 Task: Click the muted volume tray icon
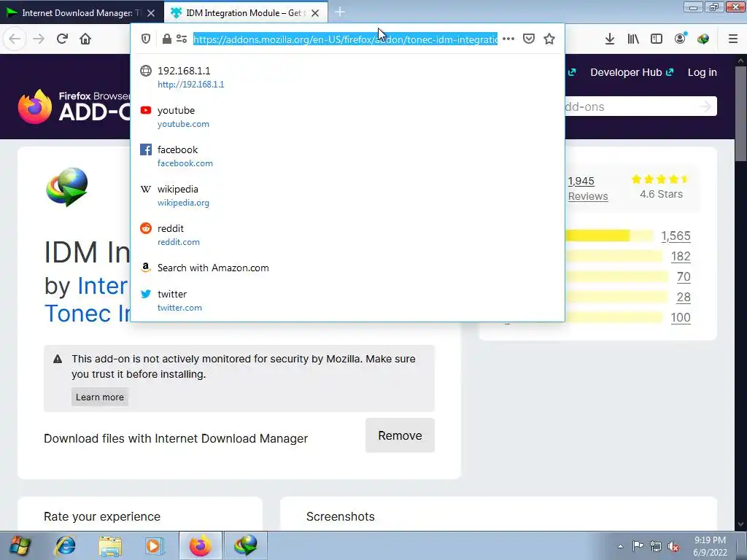tap(673, 546)
